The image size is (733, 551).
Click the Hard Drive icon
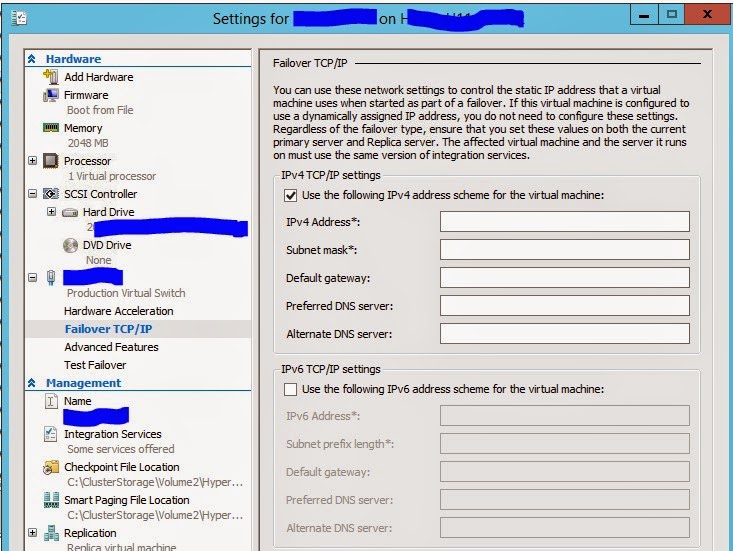[x=70, y=213]
